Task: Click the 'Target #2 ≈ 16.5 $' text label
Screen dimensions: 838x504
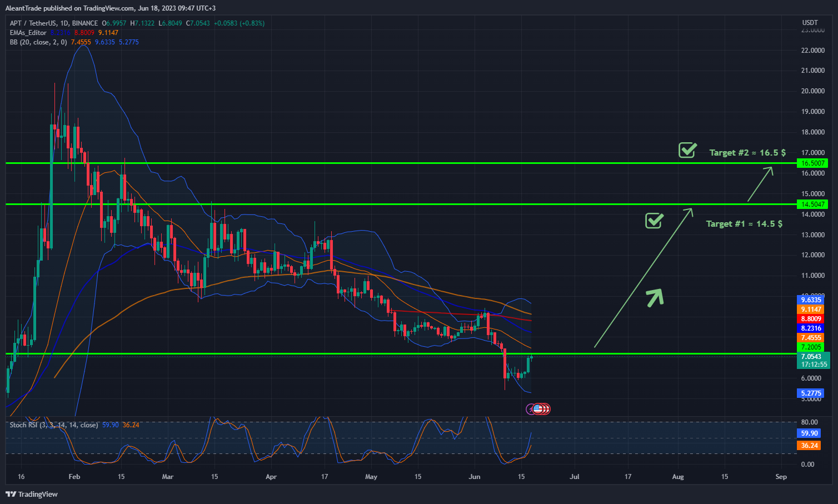Action: pos(747,152)
